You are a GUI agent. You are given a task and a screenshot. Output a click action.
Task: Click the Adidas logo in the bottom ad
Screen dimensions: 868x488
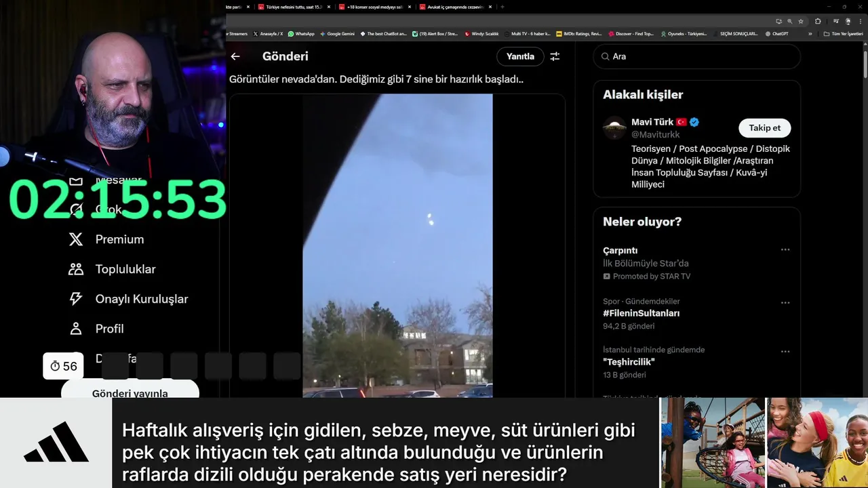(x=56, y=442)
